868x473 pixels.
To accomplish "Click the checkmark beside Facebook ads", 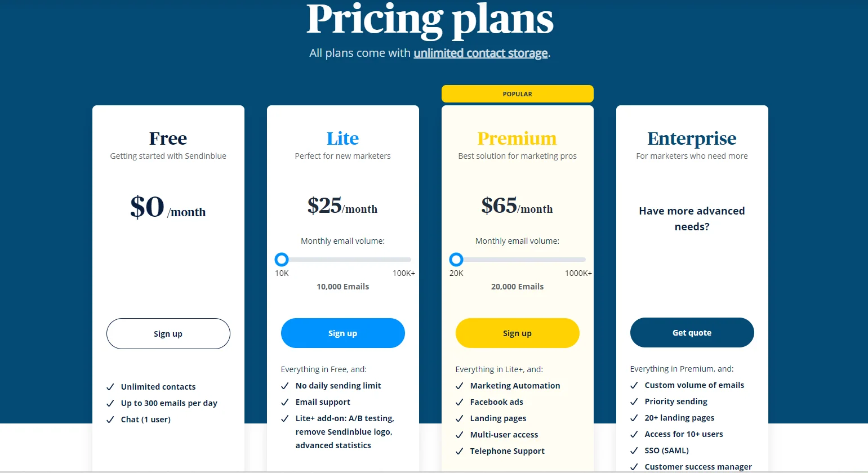I will [x=460, y=402].
